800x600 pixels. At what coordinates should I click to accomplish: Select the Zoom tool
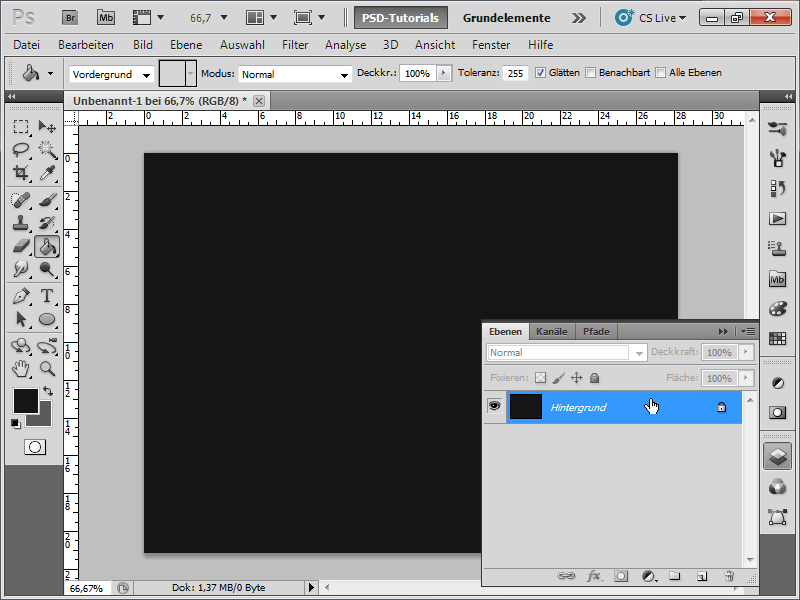(x=47, y=369)
